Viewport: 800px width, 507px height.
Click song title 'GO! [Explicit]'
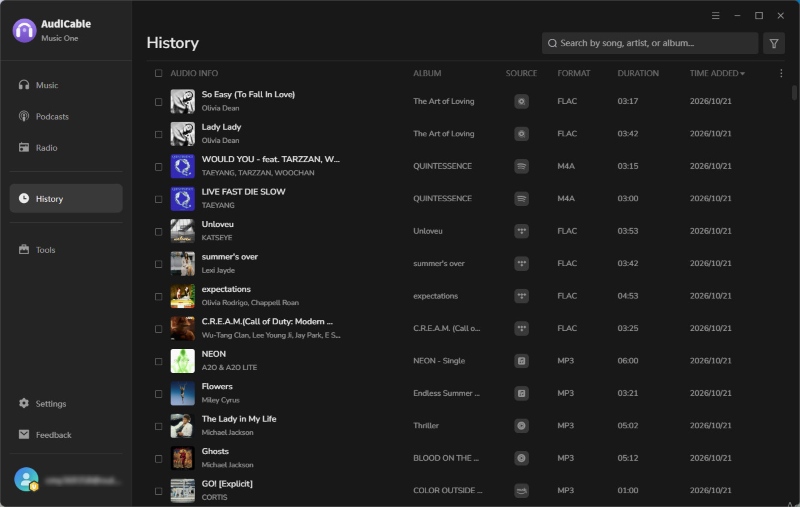tap(227, 484)
